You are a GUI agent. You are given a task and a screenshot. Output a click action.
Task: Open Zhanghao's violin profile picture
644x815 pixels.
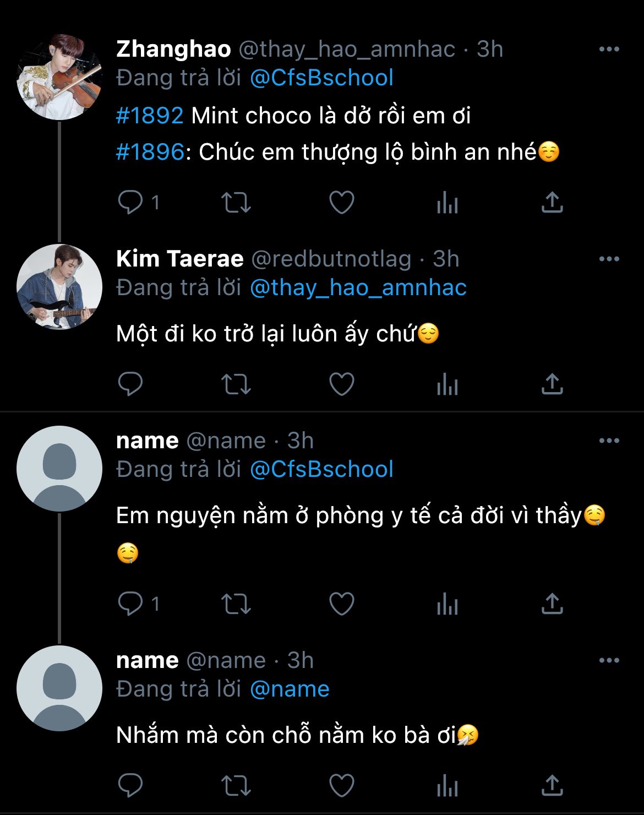click(x=59, y=77)
